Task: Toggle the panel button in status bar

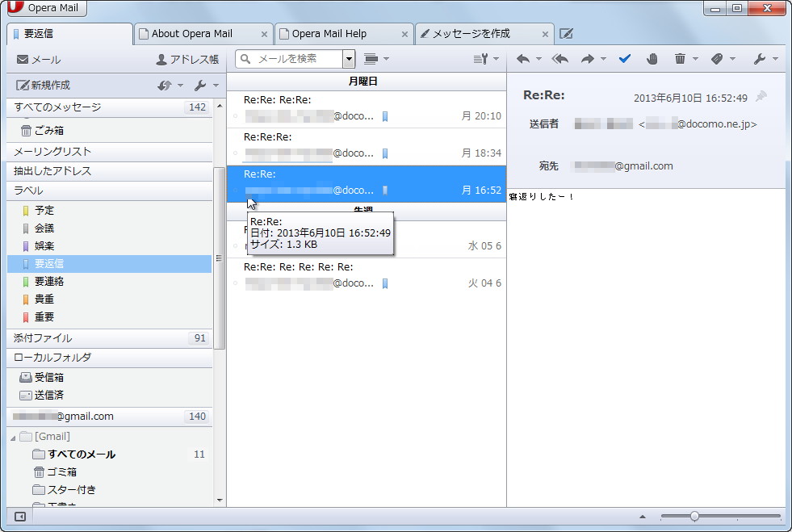Action: tap(20, 517)
